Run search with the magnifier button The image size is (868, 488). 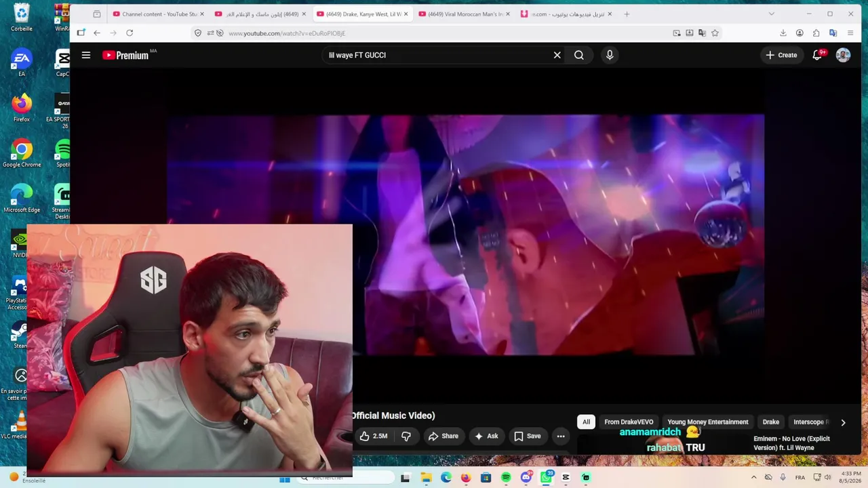(x=579, y=55)
